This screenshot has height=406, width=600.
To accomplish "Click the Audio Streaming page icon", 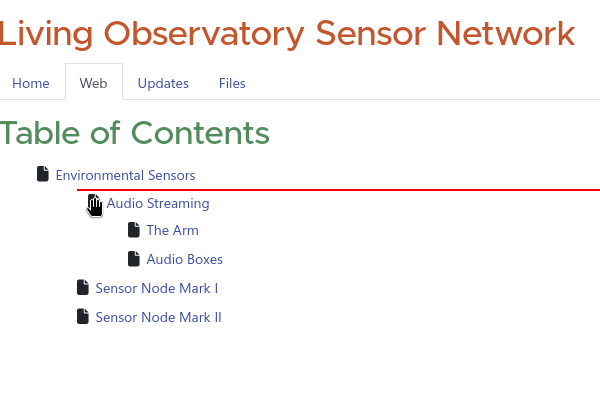I will [x=93, y=203].
